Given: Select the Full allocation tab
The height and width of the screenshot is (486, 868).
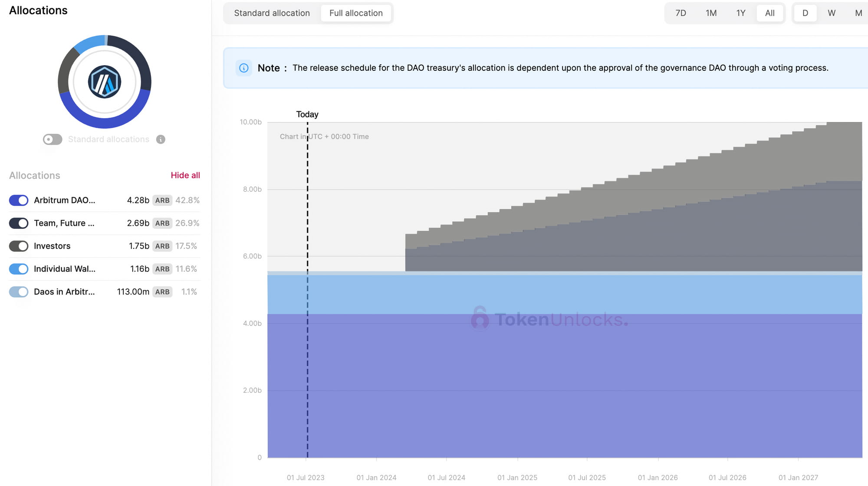Looking at the screenshot, I should (356, 13).
